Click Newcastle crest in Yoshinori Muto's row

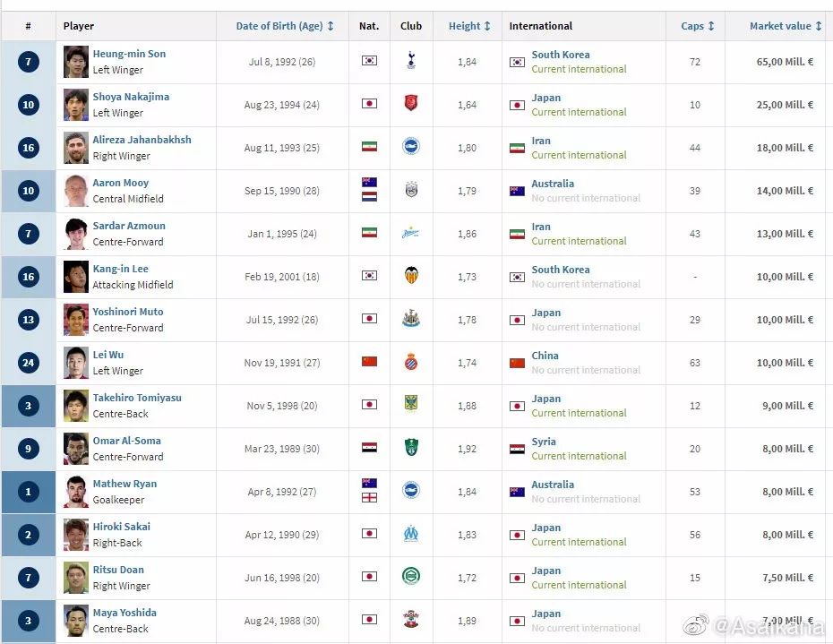[411, 319]
